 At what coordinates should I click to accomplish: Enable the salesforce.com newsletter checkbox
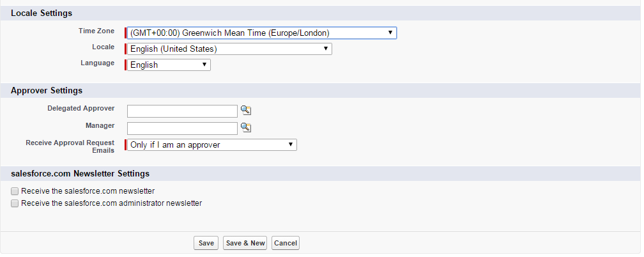(15, 191)
